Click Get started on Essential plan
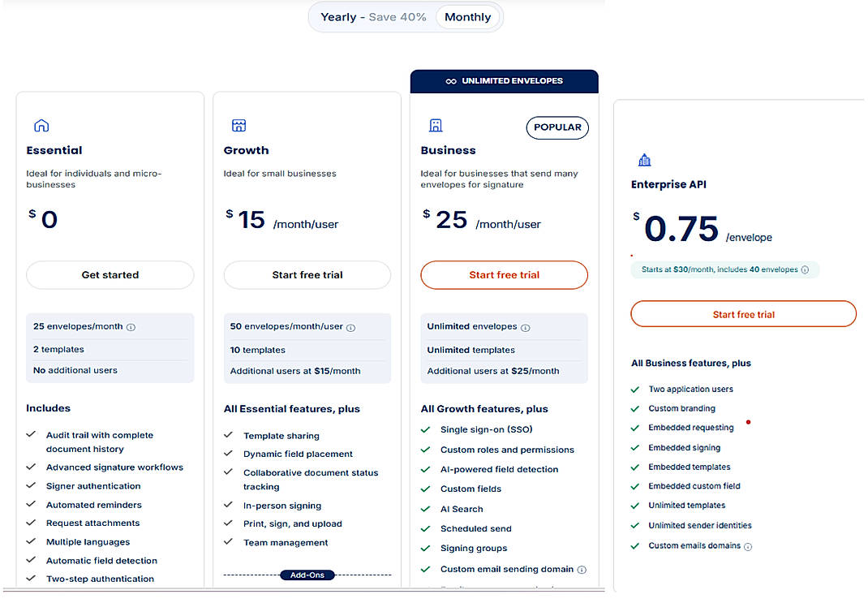 (x=110, y=275)
